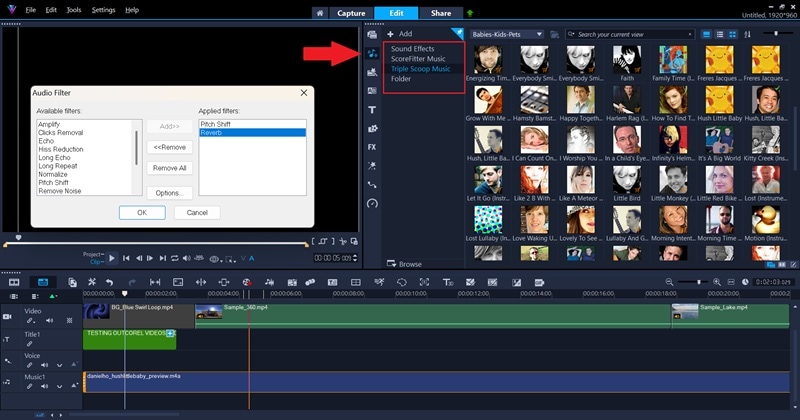Open the 360 video preview dropdown
The image size is (800, 420).
215,259
